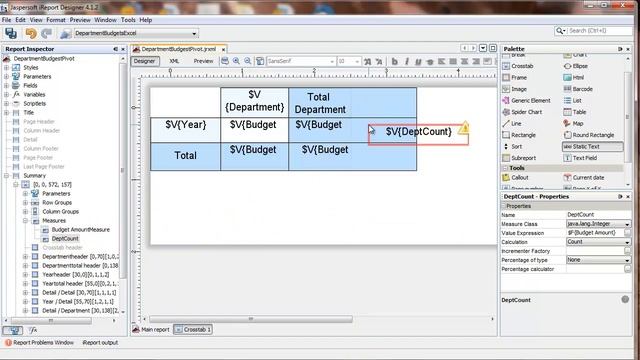This screenshot has height=360, width=640.
Task: Open the Tools menu
Action: pyautogui.click(x=128, y=20)
